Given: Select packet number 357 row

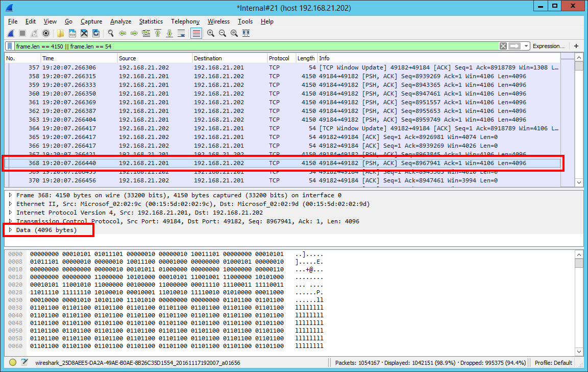Looking at the screenshot, I should pyautogui.click(x=283, y=67).
